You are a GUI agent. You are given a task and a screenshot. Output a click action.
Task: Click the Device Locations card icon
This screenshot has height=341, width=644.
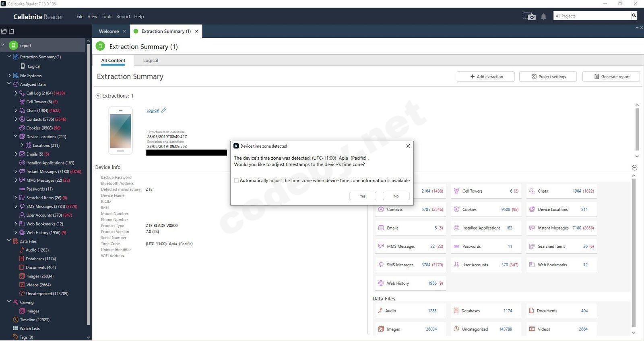(532, 210)
